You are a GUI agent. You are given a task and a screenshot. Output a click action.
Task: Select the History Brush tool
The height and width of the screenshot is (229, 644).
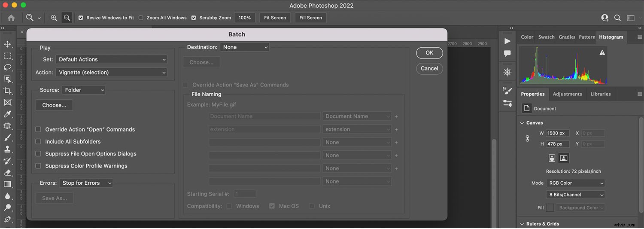pyautogui.click(x=7, y=161)
